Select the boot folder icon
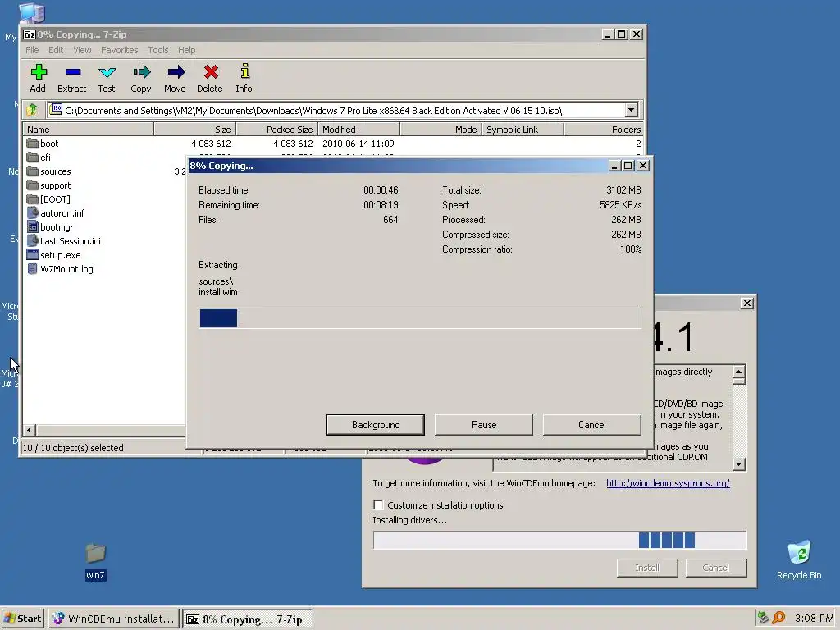The image size is (840, 630). (x=33, y=143)
